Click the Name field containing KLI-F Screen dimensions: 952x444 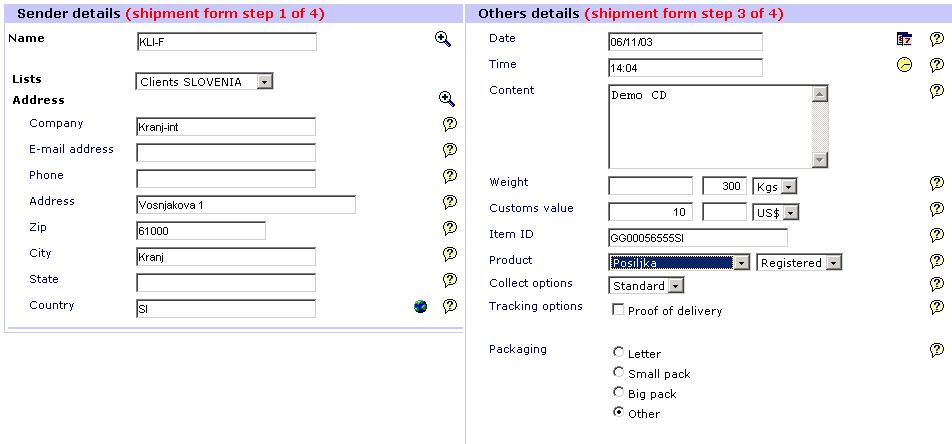coord(227,42)
